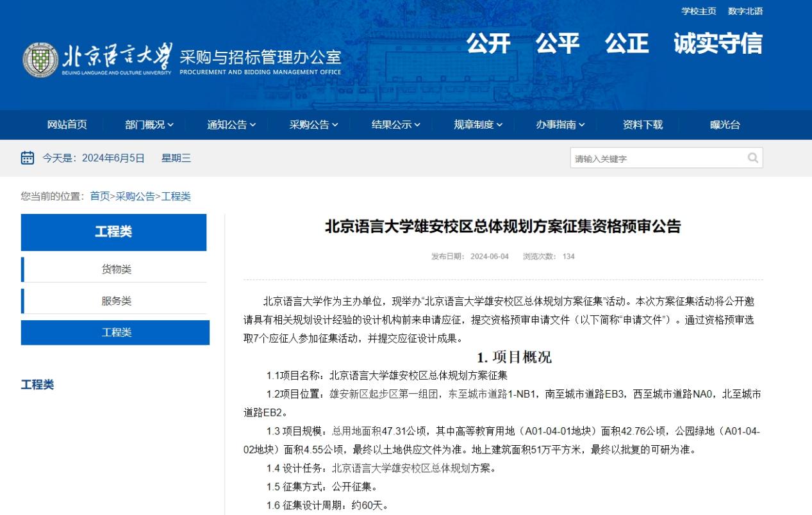812x515 pixels.
Task: Click 星期三 weekday text
Action: (x=176, y=158)
